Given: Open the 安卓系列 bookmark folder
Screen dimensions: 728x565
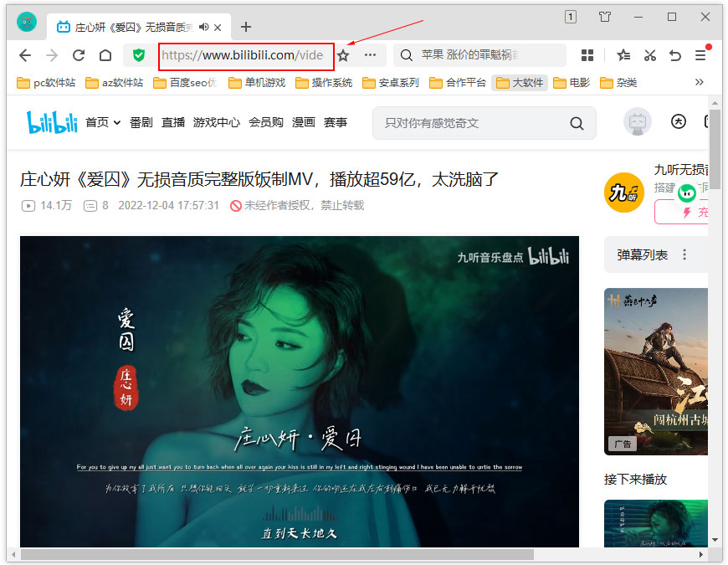Looking at the screenshot, I should [x=391, y=83].
